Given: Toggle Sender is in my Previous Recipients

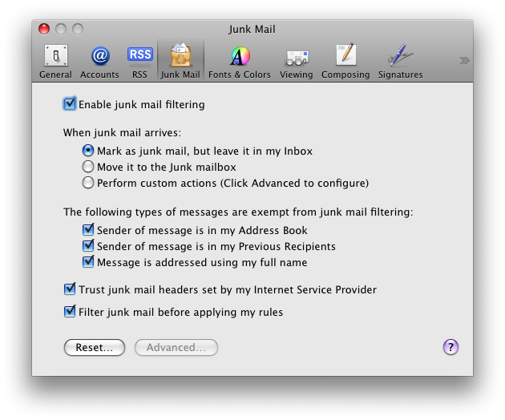Looking at the screenshot, I should (88, 246).
